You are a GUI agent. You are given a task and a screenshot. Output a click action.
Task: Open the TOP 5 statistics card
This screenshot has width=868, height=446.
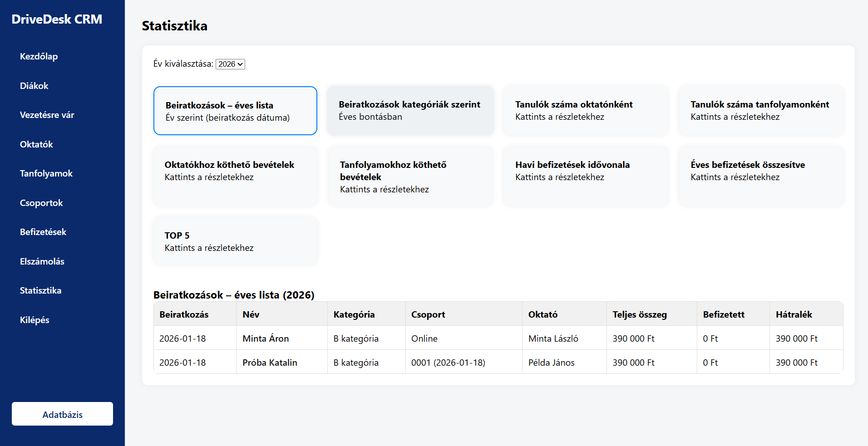pos(235,241)
